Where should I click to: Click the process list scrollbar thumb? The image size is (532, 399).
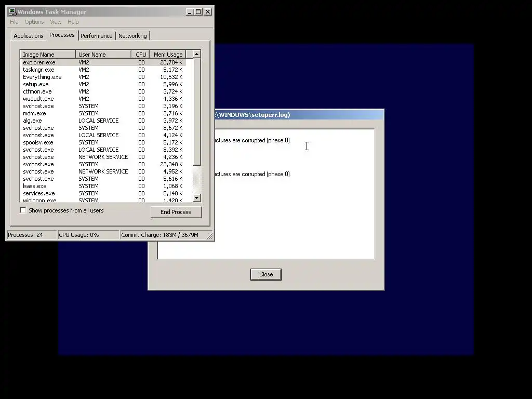(197, 112)
